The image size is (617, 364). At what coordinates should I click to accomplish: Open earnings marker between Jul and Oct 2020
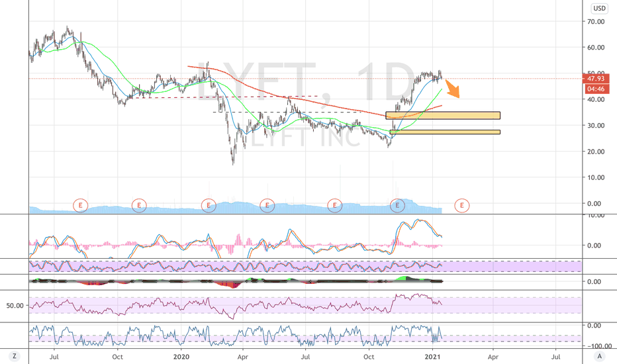click(335, 205)
